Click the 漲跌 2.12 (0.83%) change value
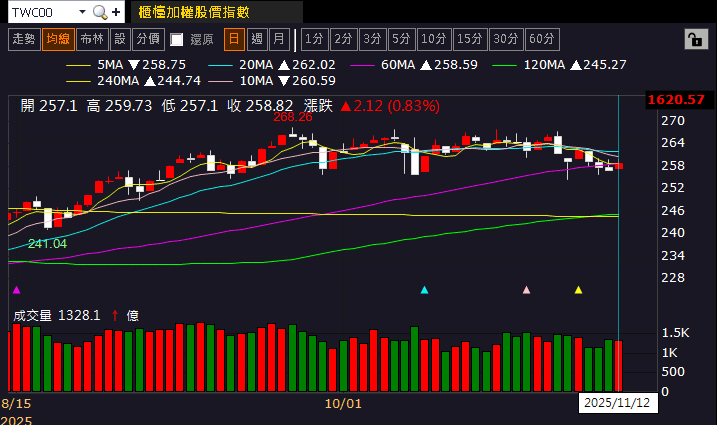717x425 pixels. coord(371,106)
